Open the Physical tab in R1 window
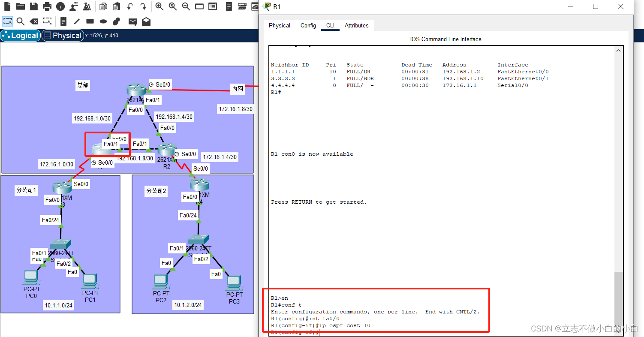Image resolution: width=644 pixels, height=337 pixels. pos(280,26)
